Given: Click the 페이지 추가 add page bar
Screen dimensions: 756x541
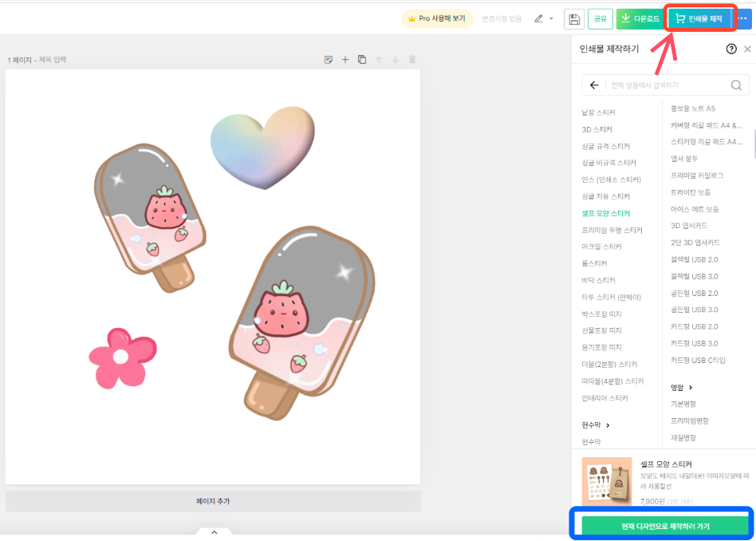Looking at the screenshot, I should 213,501.
